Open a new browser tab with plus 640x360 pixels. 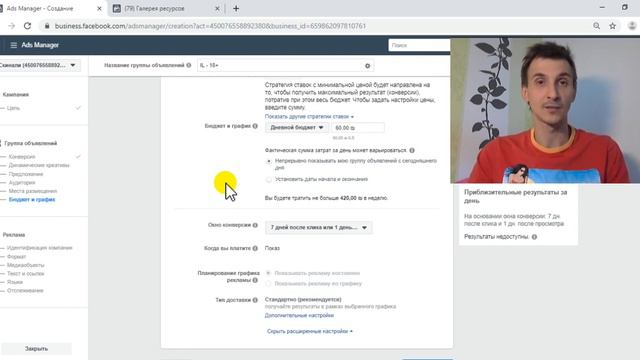pyautogui.click(x=236, y=8)
